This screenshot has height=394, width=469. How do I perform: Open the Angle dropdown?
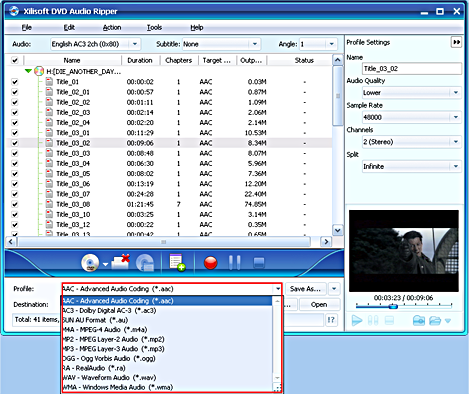click(331, 44)
